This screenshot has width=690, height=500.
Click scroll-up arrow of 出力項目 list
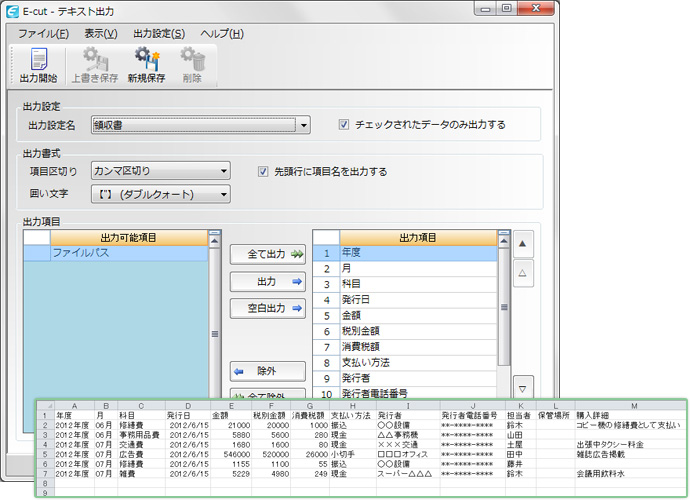[504, 241]
